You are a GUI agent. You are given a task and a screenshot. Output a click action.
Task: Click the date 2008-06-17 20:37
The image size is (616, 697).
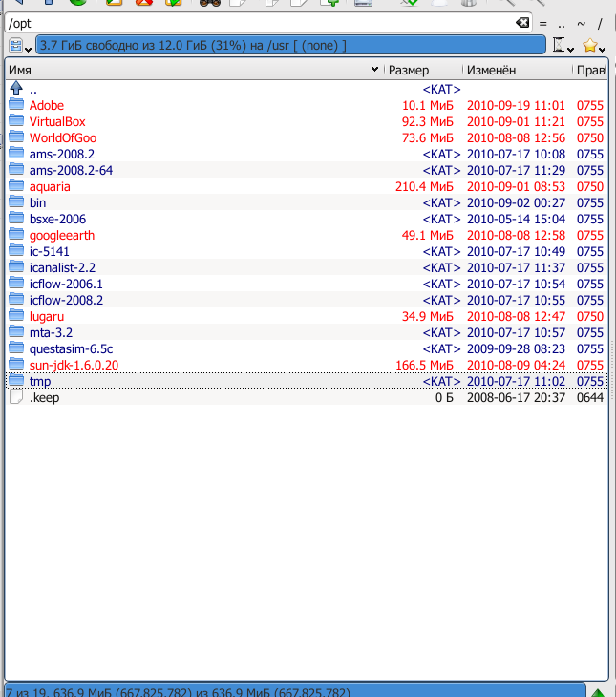pyautogui.click(x=516, y=397)
